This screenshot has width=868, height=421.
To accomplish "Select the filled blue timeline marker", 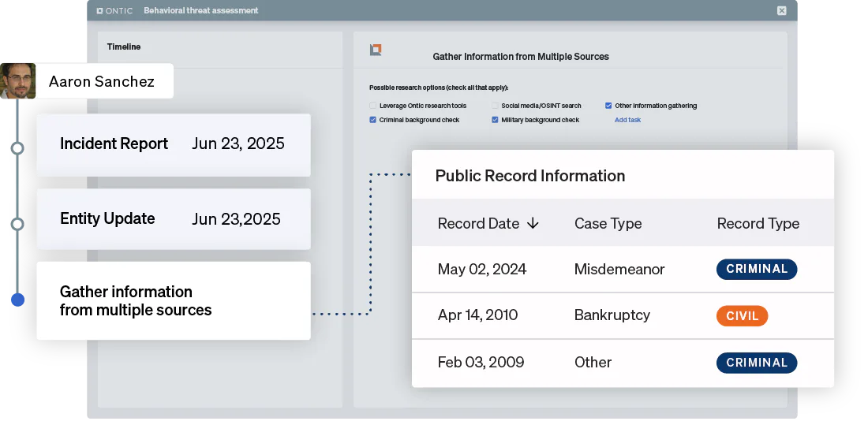I will click(x=17, y=300).
